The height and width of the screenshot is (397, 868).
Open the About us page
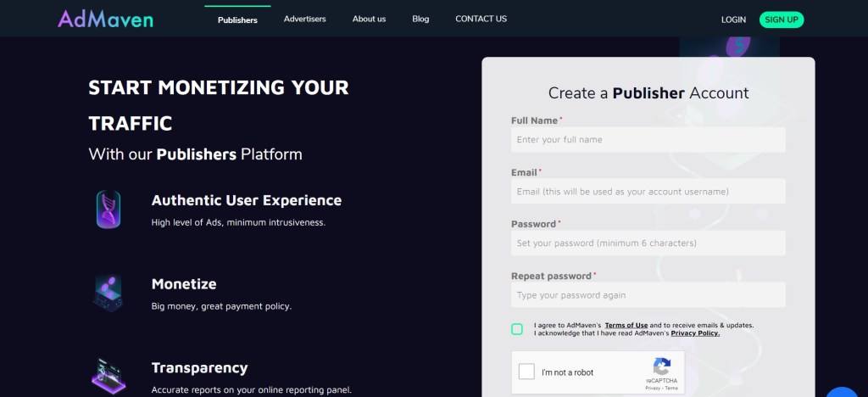(x=370, y=19)
